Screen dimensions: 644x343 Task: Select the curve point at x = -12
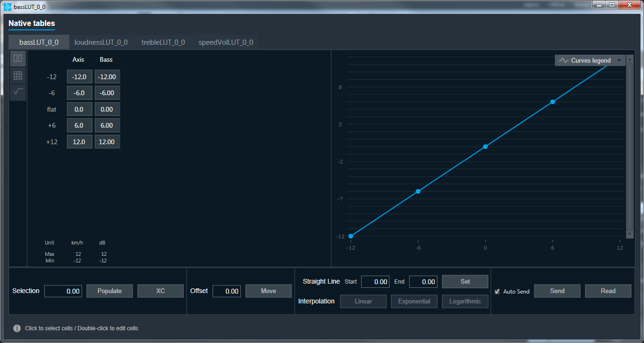pos(351,236)
